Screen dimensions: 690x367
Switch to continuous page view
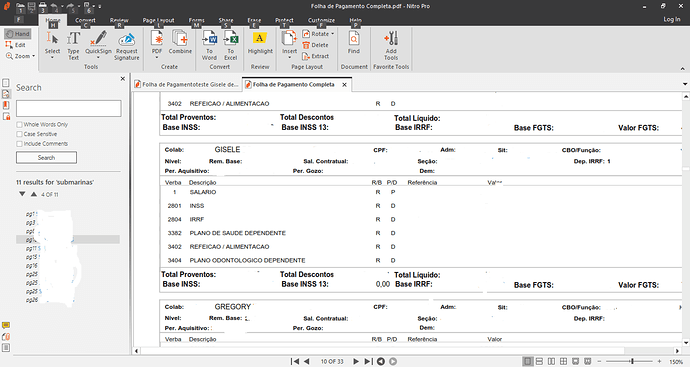click(x=539, y=361)
